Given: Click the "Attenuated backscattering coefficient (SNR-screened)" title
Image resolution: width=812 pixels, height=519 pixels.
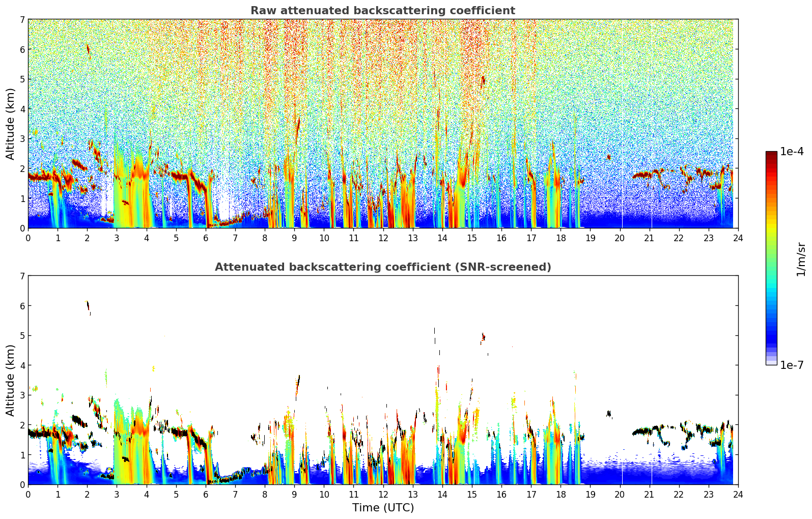Looking at the screenshot, I should point(382,267).
